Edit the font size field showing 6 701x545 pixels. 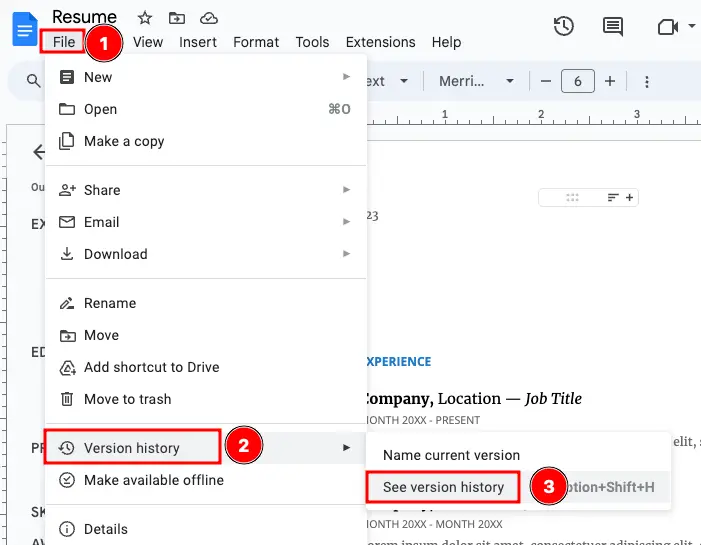click(x=578, y=81)
